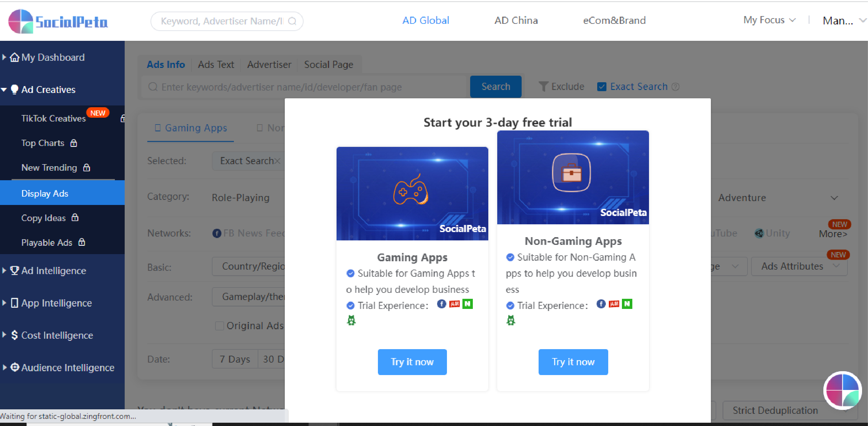This screenshot has width=868, height=426.
Task: Open the My Focus dropdown
Action: 769,20
